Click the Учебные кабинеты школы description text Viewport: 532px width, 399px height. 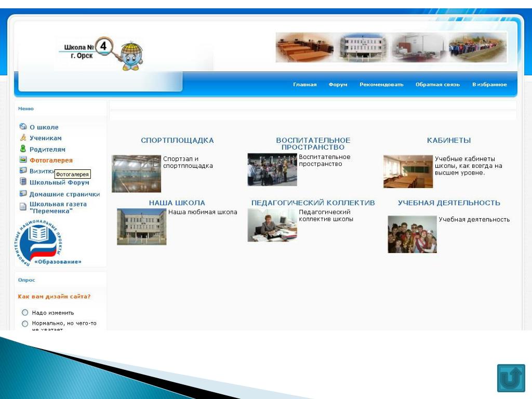pyautogui.click(x=468, y=166)
